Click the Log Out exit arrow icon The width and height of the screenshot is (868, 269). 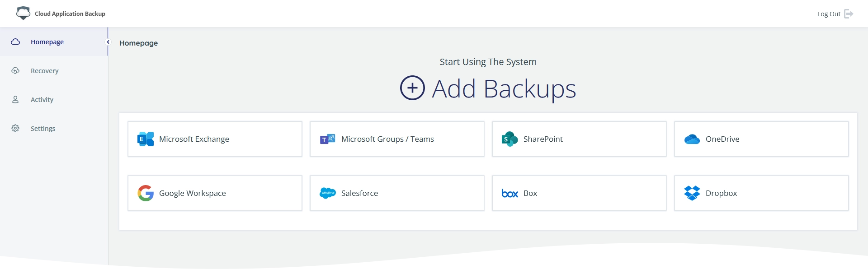[849, 14]
